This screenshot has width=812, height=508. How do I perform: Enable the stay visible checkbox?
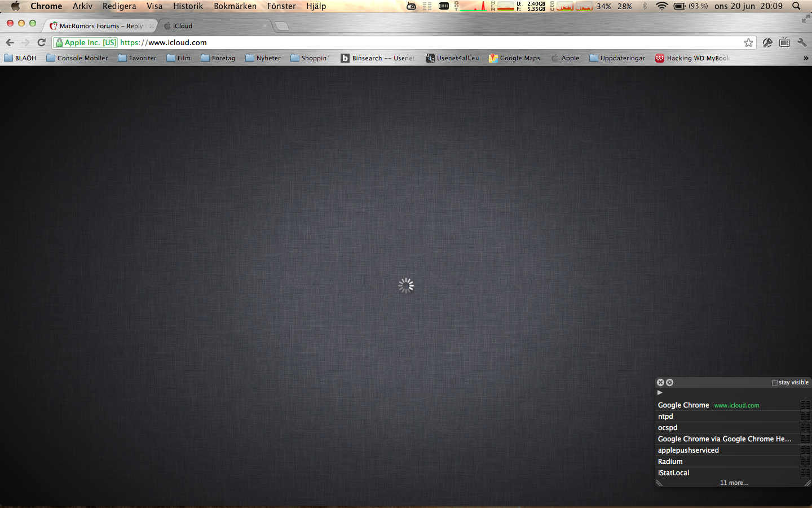tap(775, 383)
